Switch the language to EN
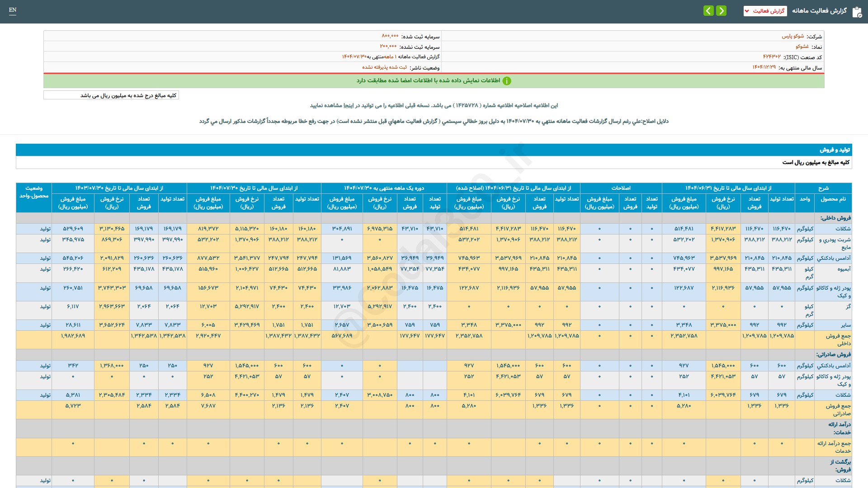Screen dimensions: 868x488 pyautogui.click(x=13, y=10)
